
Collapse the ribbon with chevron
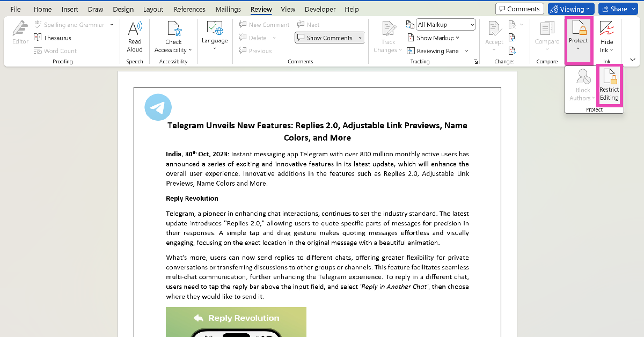(632, 60)
